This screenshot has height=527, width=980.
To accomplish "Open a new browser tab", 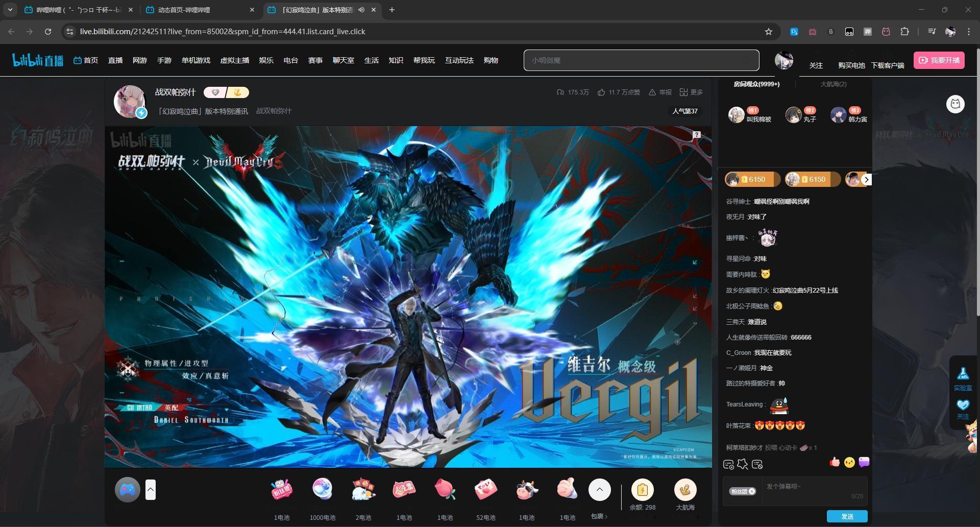I will (392, 10).
